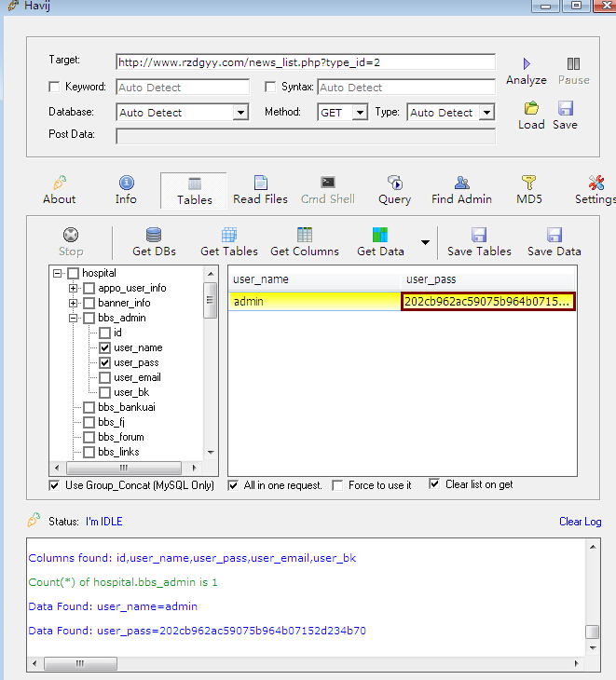Toggle All in one request checkbox
The image size is (616, 680).
coord(233,485)
